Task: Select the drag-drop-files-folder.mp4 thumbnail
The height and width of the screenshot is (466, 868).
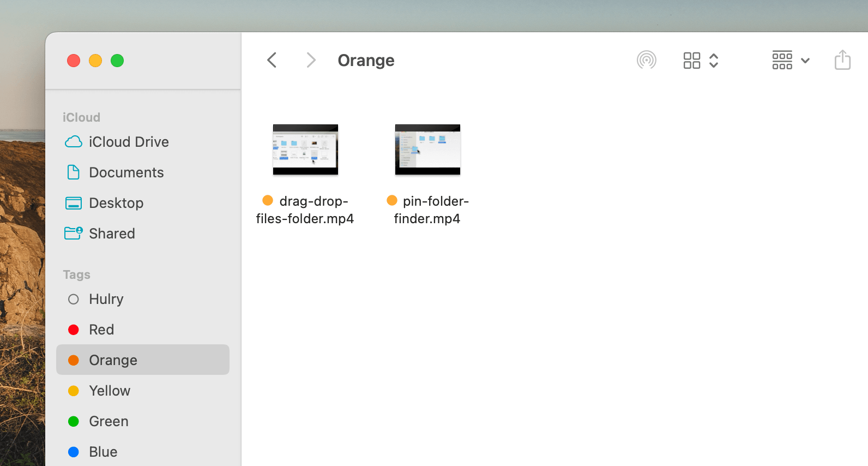Action: (x=305, y=150)
